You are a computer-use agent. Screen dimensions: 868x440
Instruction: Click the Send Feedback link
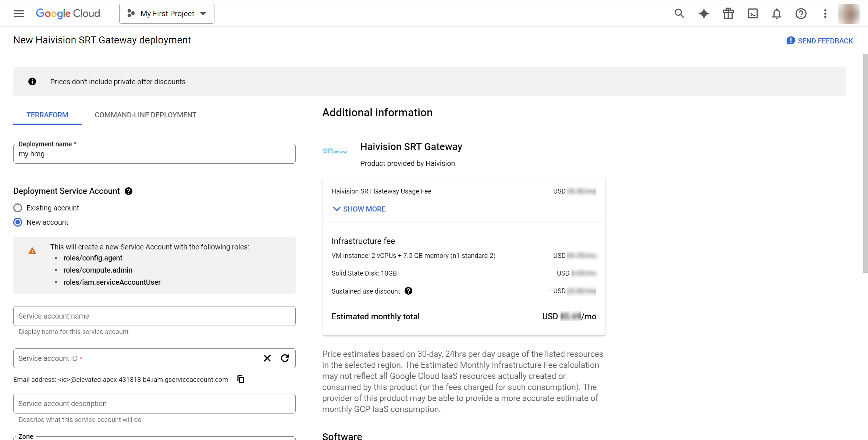click(819, 41)
